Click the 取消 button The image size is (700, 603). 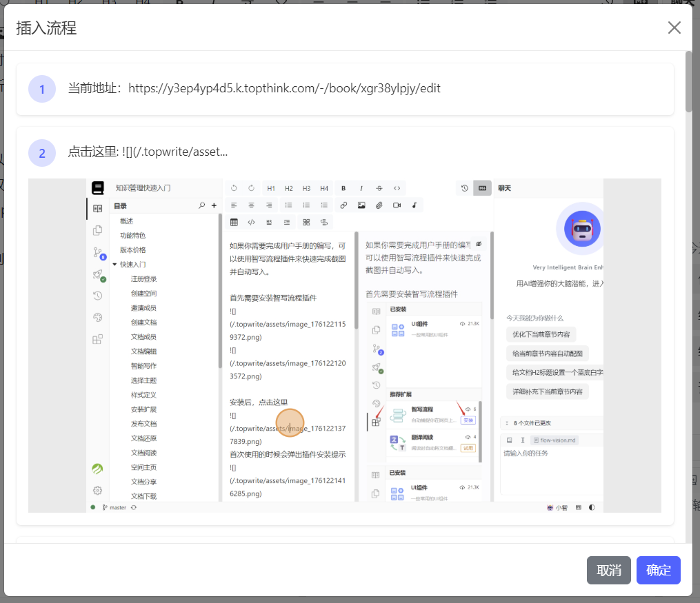coord(608,570)
